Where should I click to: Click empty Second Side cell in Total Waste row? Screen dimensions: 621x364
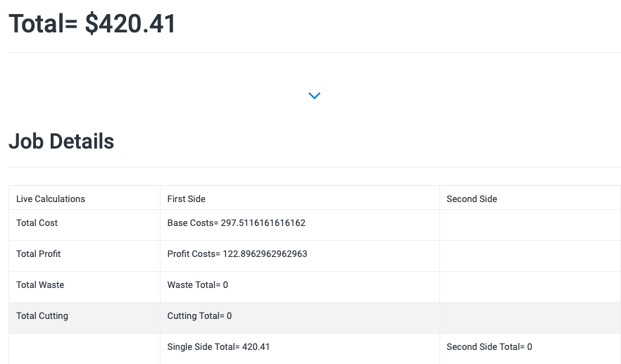tap(530, 287)
